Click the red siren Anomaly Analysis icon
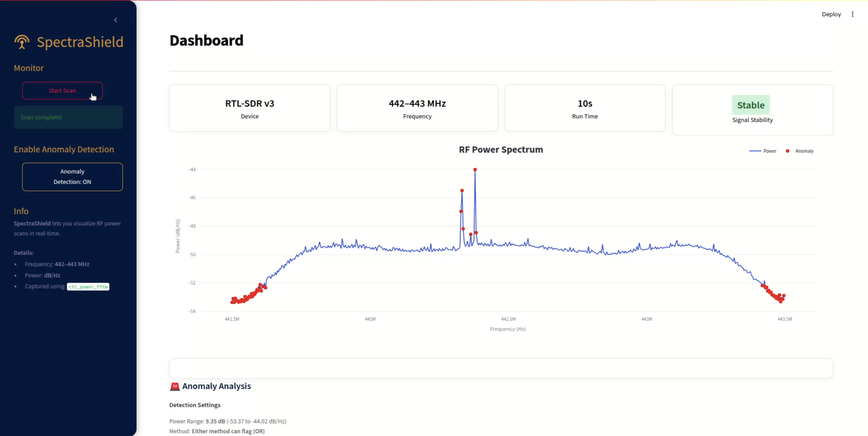868x436 pixels. tap(174, 386)
